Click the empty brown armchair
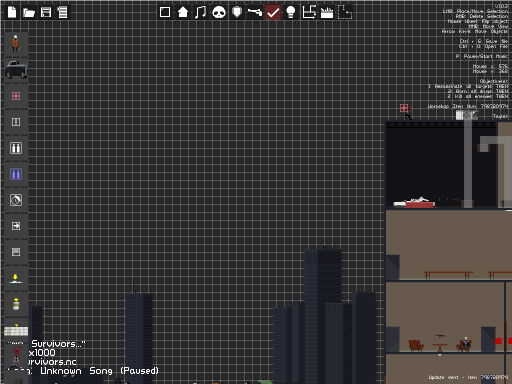Screen dimensions: 512x384 click(416, 346)
